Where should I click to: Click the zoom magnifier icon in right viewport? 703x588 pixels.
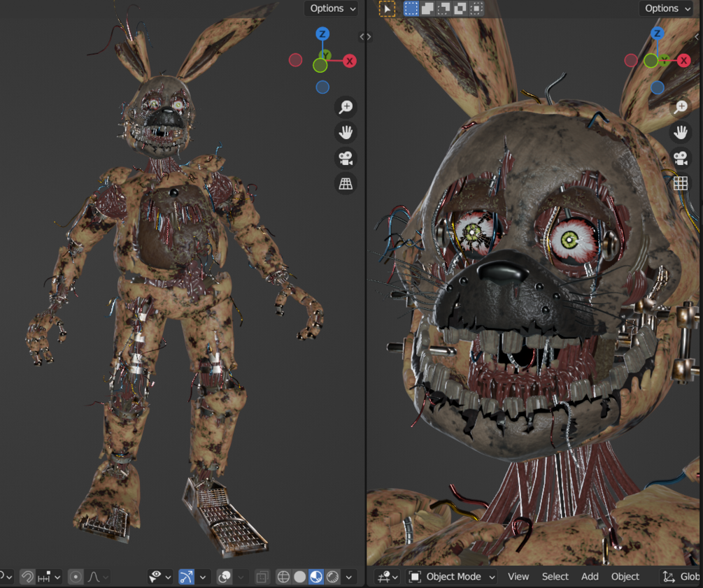point(681,107)
